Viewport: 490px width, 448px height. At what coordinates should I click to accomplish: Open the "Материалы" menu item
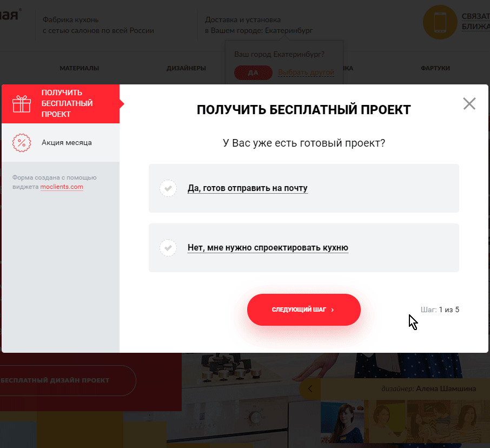[79, 68]
